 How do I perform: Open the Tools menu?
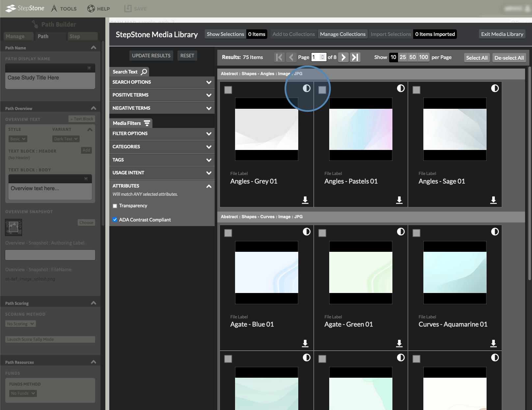click(64, 9)
